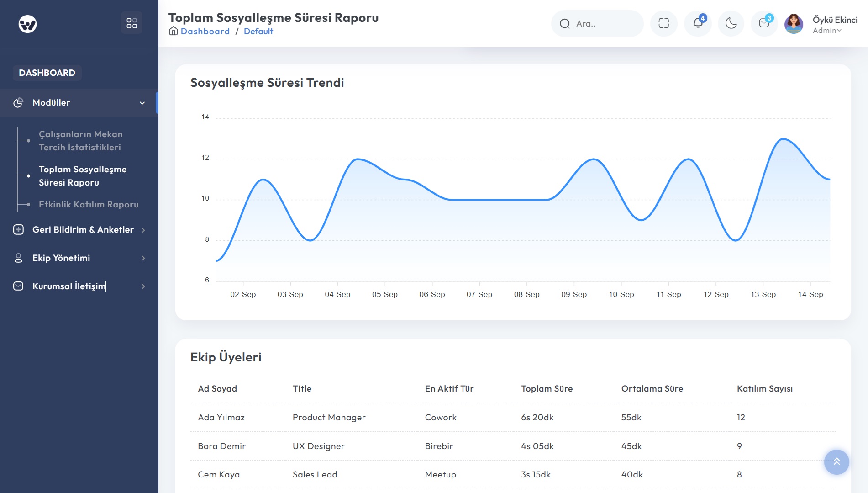Click the Toplam Süre column header

coord(547,389)
